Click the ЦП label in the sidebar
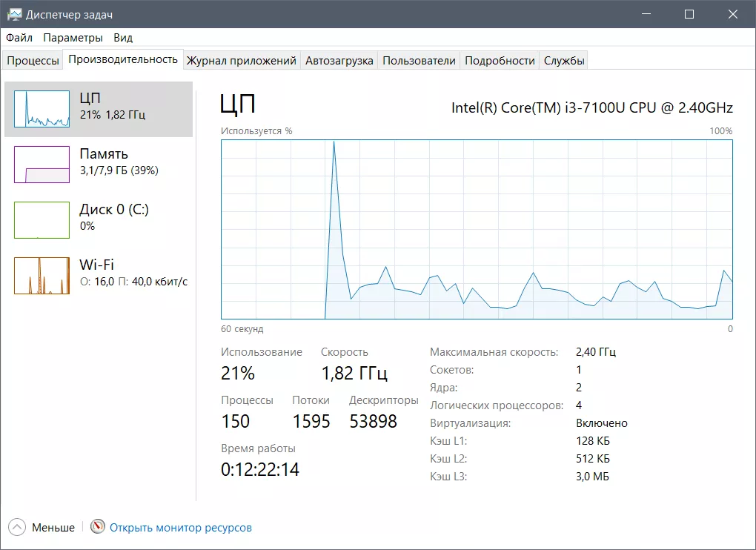 point(90,98)
